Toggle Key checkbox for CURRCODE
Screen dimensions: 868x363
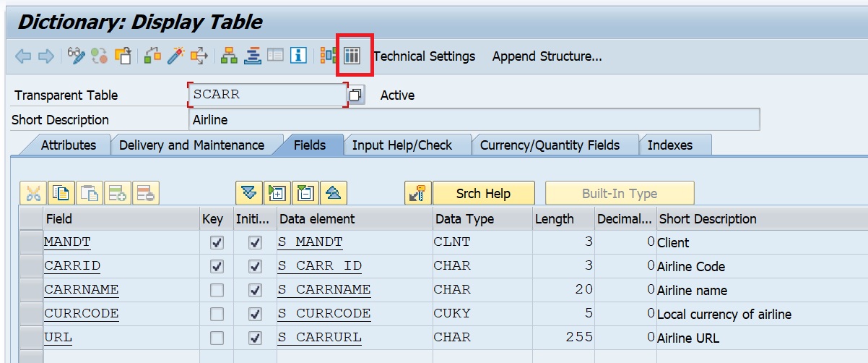click(x=216, y=315)
